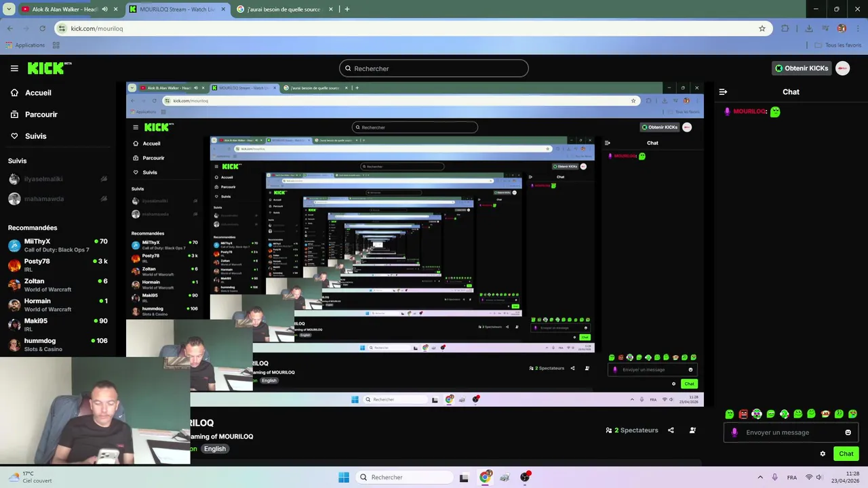The width and height of the screenshot is (868, 488).
Task: Click the Chrome profile avatar
Action: point(842,28)
